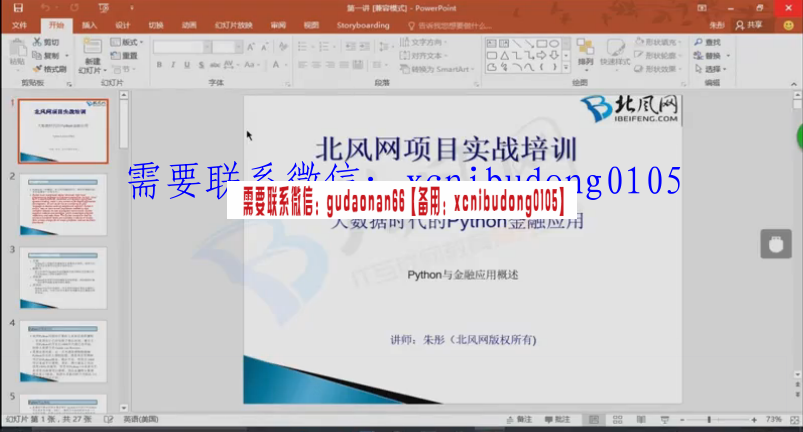Click the increase indent icon

point(365,47)
